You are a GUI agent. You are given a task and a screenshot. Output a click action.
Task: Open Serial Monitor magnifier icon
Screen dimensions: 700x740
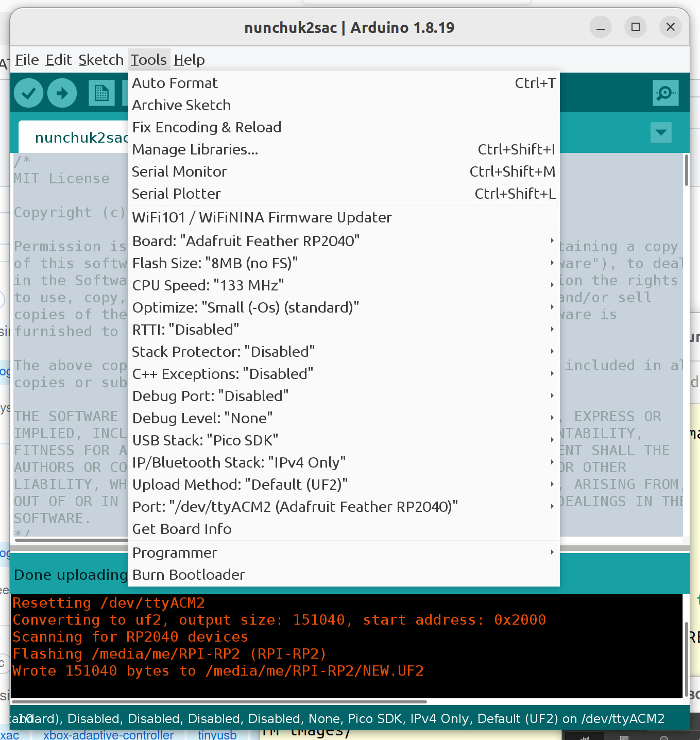tap(665, 93)
